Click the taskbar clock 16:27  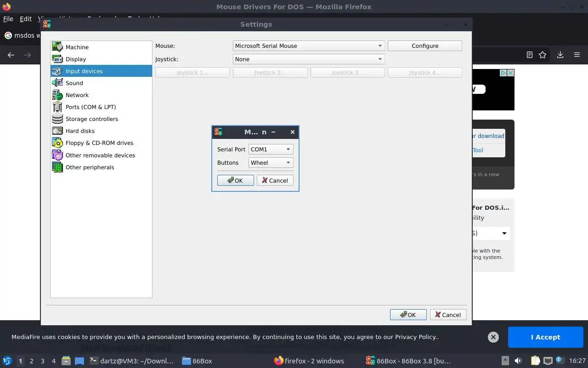[x=577, y=361]
